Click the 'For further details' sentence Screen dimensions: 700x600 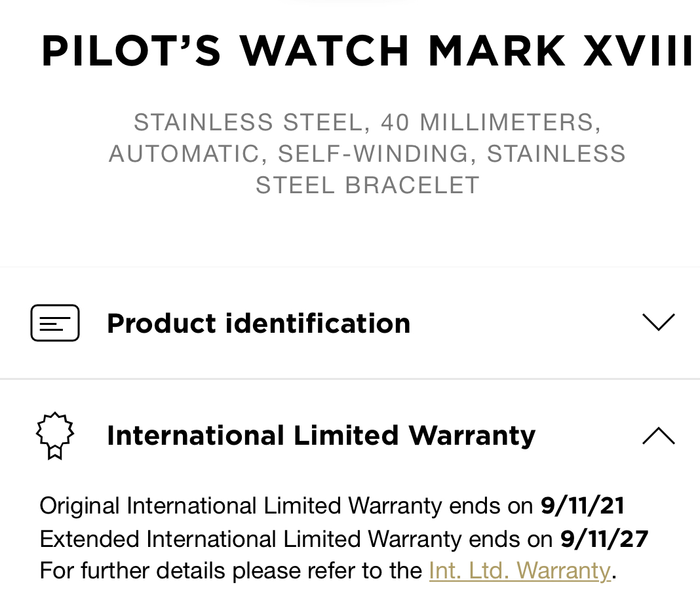click(x=231, y=571)
